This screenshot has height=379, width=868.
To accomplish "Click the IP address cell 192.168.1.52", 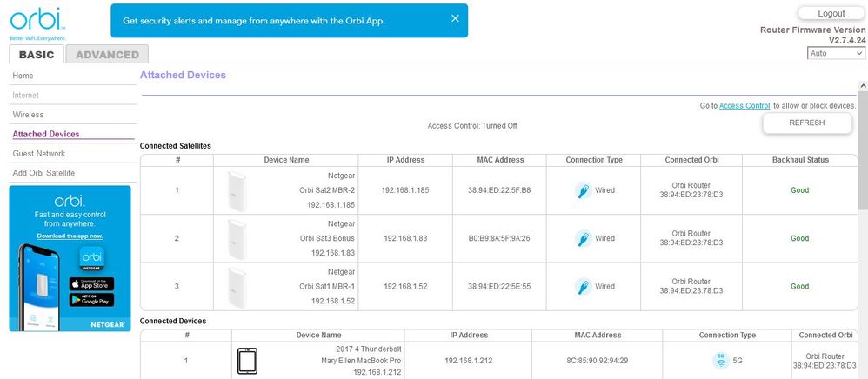I will [x=405, y=287].
